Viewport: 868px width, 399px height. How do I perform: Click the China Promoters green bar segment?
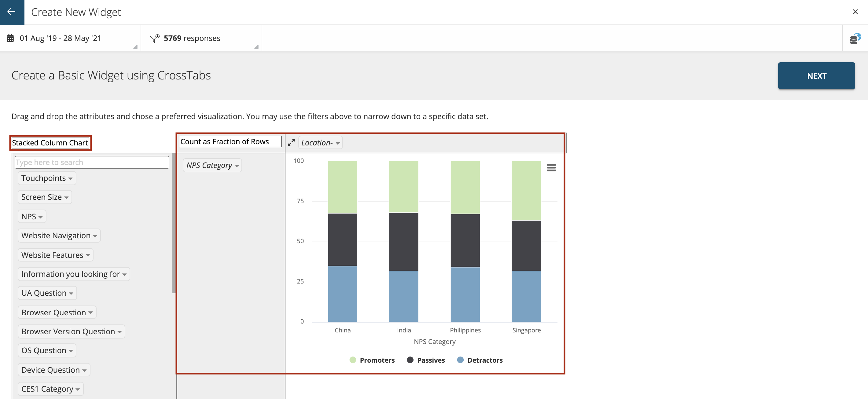342,187
